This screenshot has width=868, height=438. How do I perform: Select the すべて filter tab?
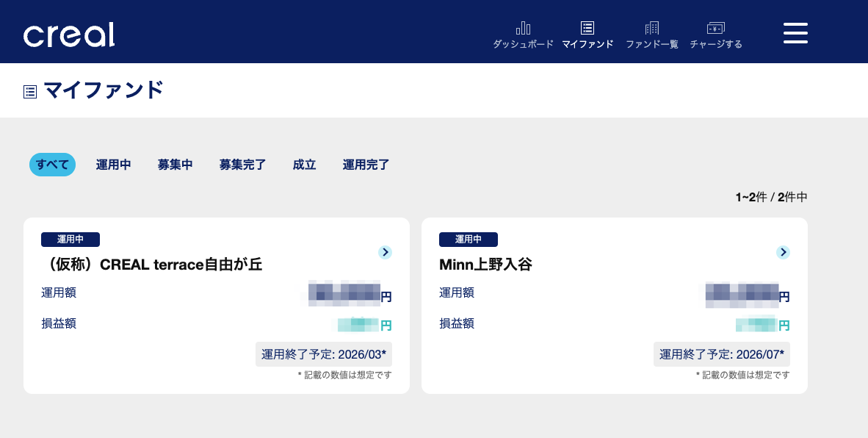[53, 165]
